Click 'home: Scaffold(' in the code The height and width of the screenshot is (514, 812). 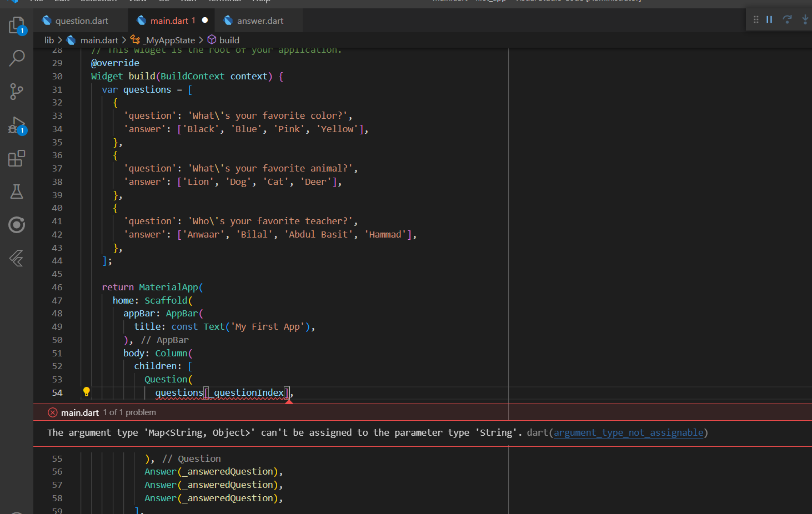pos(152,300)
